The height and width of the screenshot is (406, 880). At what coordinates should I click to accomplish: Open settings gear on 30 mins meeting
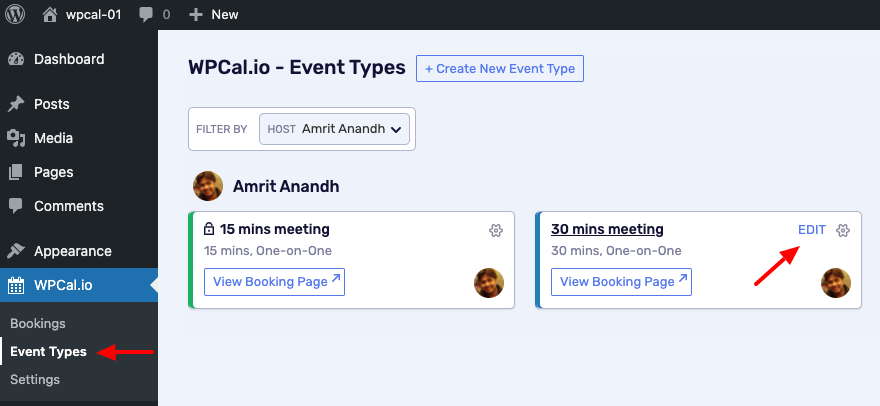[842, 230]
